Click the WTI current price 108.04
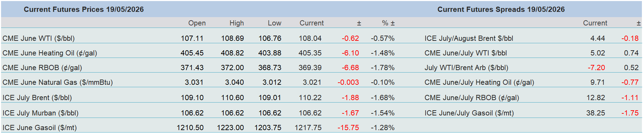 point(310,38)
